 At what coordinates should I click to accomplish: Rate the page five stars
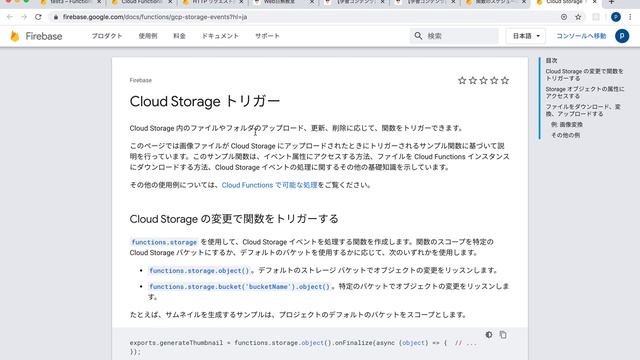tap(505, 80)
